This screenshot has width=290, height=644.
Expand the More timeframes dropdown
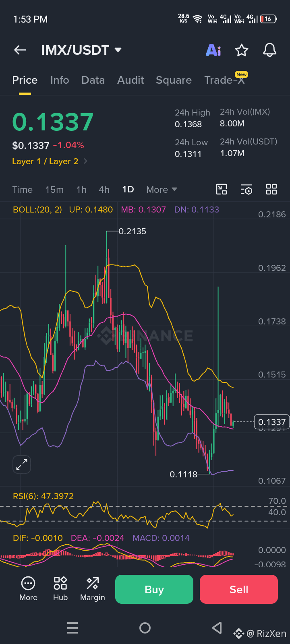tap(162, 190)
